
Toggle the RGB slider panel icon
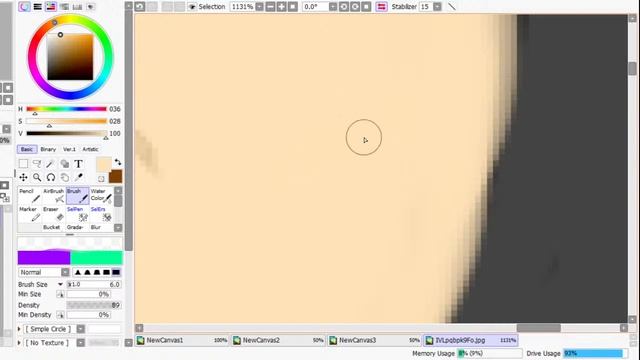(x=38, y=7)
